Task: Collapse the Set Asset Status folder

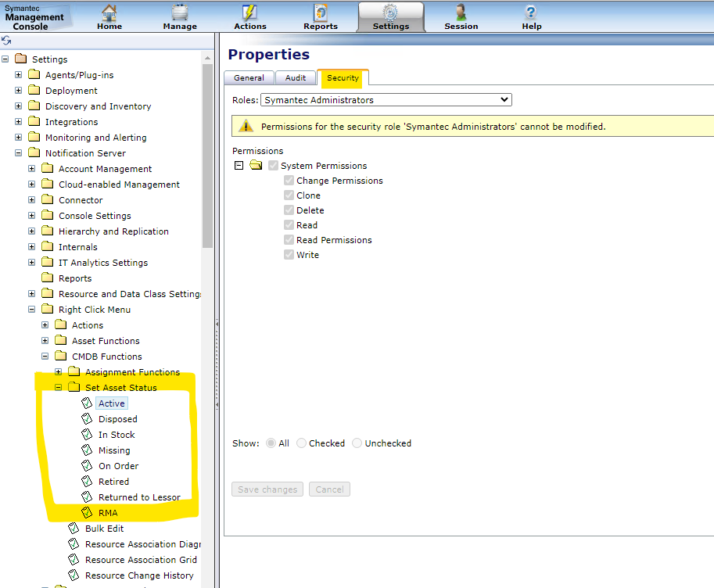Action: click(58, 387)
